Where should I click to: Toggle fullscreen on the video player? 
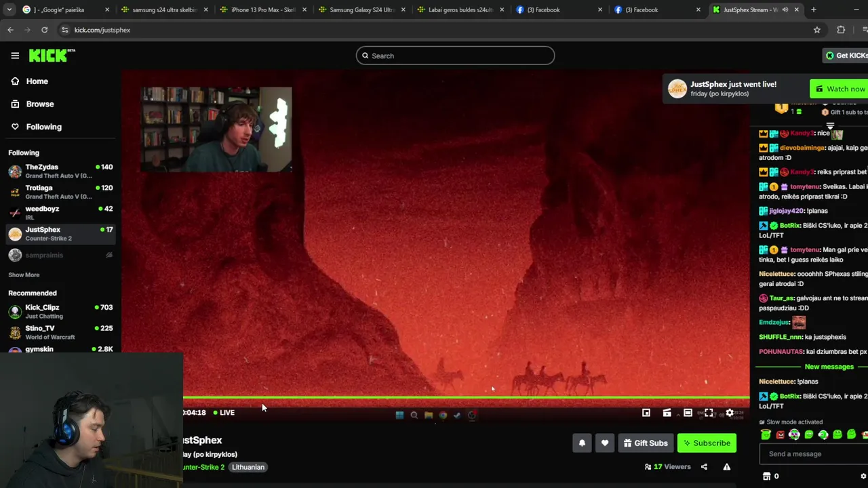tap(709, 413)
